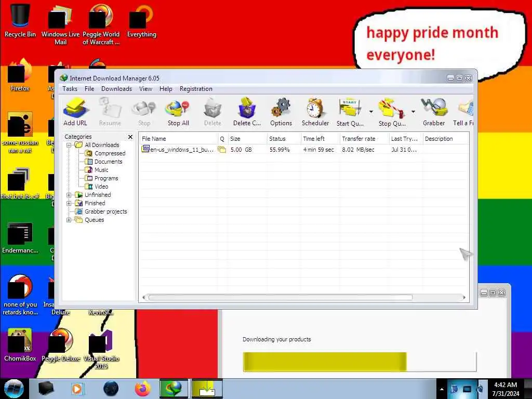The width and height of the screenshot is (532, 399).
Task: Open the Scheduler clock icon
Action: [x=315, y=112]
